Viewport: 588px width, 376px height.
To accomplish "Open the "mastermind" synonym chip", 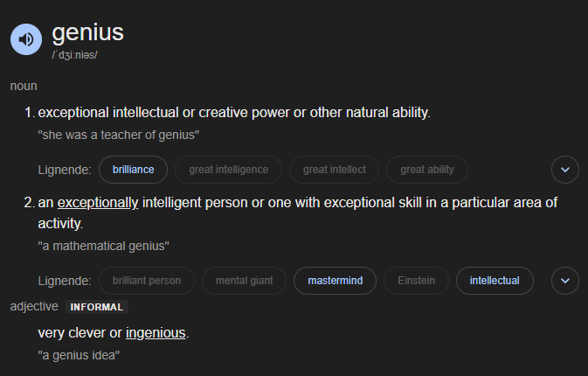I will pos(336,281).
